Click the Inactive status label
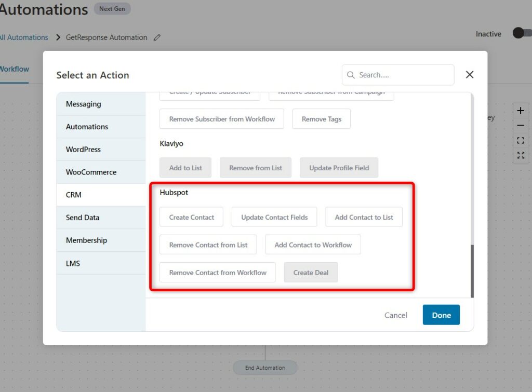The image size is (532, 392). pos(488,34)
